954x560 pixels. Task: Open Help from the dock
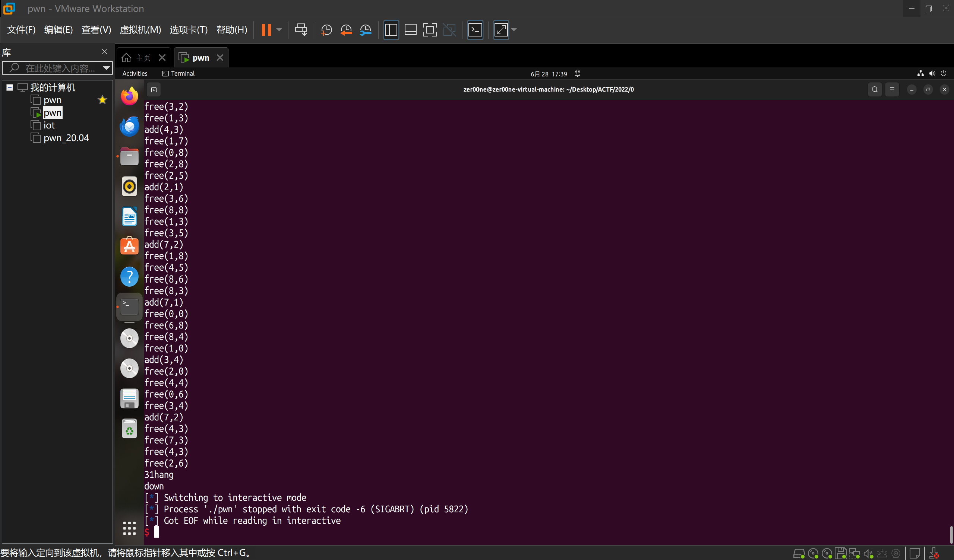tap(129, 277)
